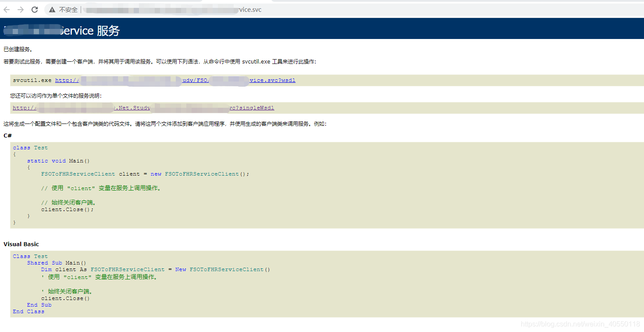Open the 不安全 security warning indicator
Screen dimensions: 644x332
(63, 10)
